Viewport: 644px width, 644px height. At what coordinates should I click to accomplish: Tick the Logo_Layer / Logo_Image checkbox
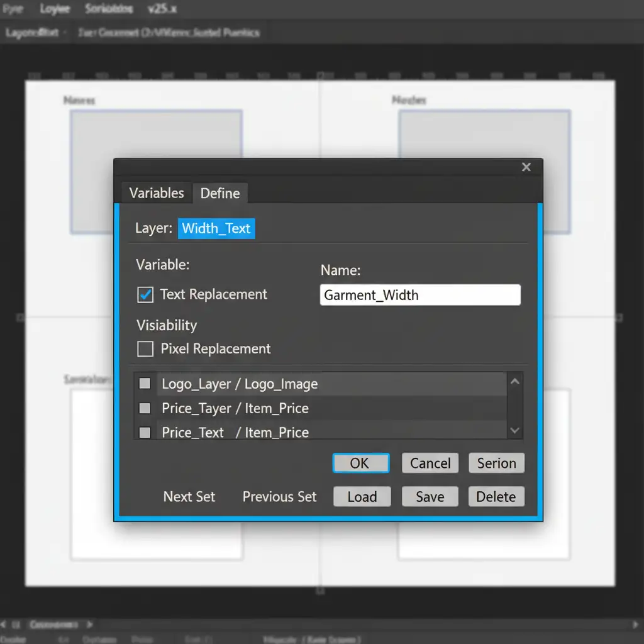point(145,384)
